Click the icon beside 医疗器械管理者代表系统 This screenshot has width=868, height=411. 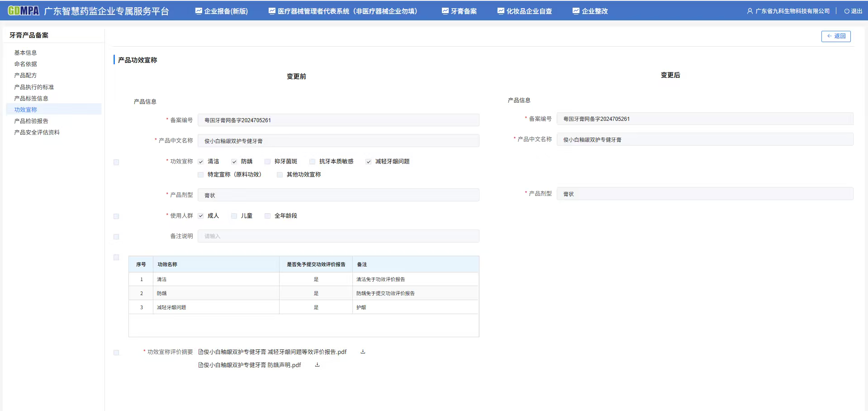pos(272,10)
